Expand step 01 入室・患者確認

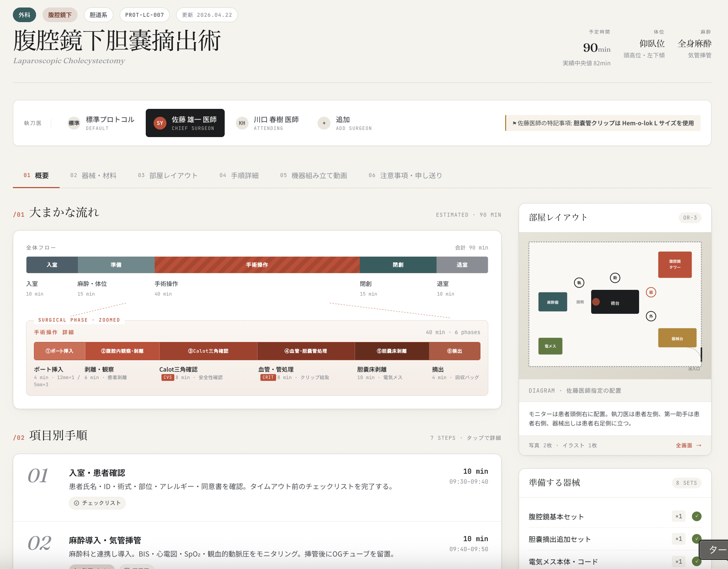(257, 488)
